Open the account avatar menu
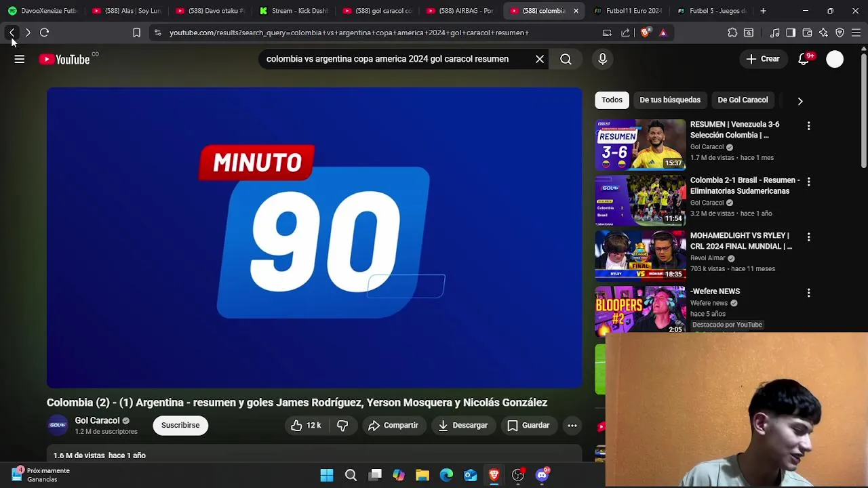The height and width of the screenshot is (488, 868). [835, 59]
